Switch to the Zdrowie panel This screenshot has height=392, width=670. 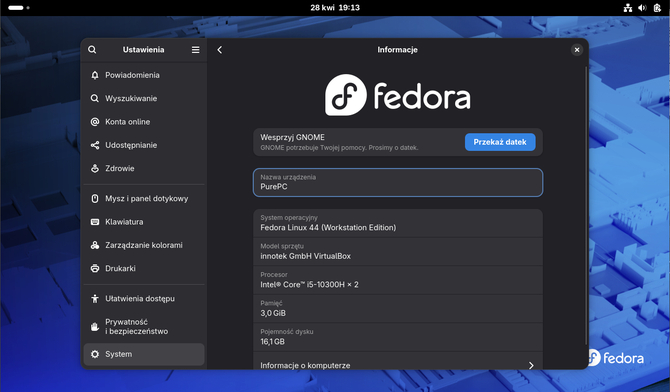point(144,168)
